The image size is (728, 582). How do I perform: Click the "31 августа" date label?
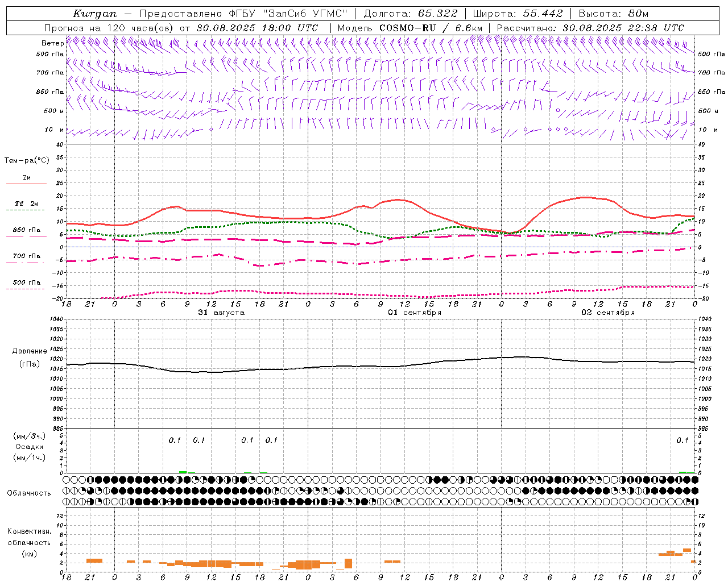point(221,313)
